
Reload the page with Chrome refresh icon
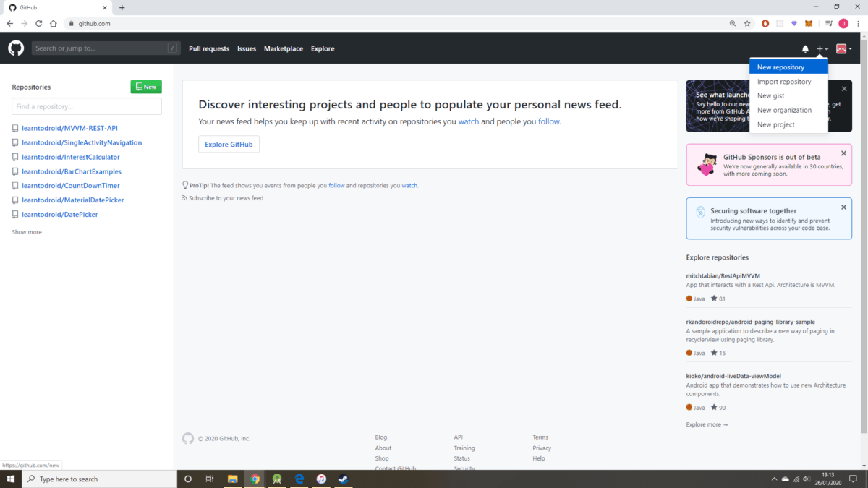click(38, 23)
